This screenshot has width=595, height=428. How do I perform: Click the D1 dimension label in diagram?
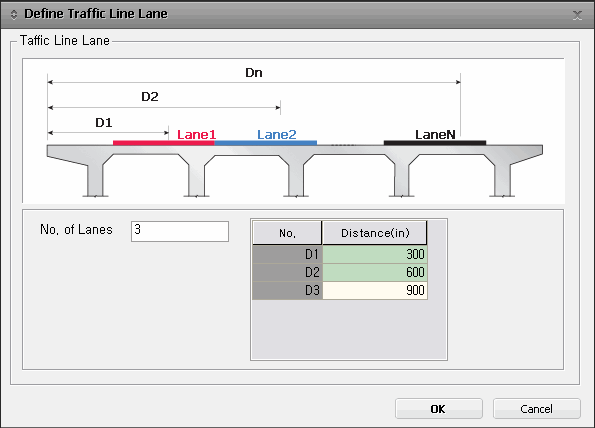(x=104, y=123)
